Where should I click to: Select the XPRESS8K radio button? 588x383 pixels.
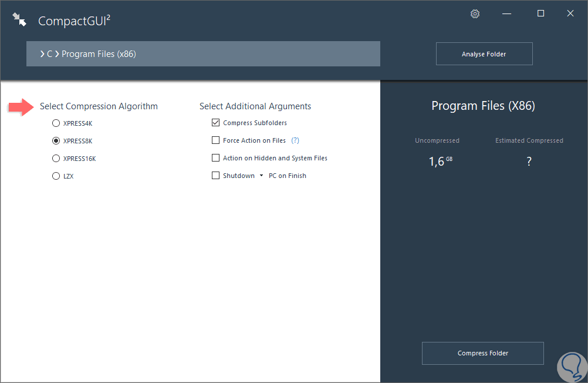[x=56, y=141]
